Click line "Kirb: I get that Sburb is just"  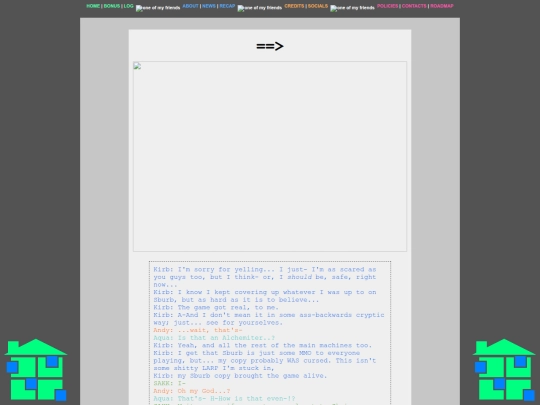(x=265, y=360)
